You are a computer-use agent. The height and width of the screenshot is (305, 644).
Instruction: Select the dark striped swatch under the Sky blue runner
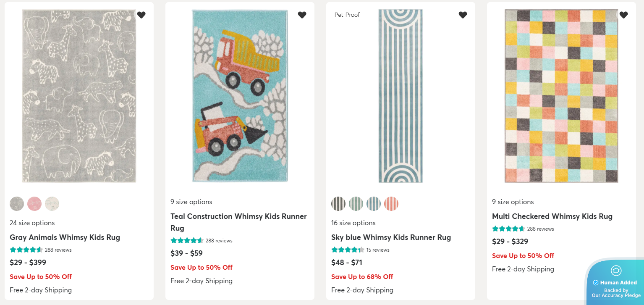(338, 203)
